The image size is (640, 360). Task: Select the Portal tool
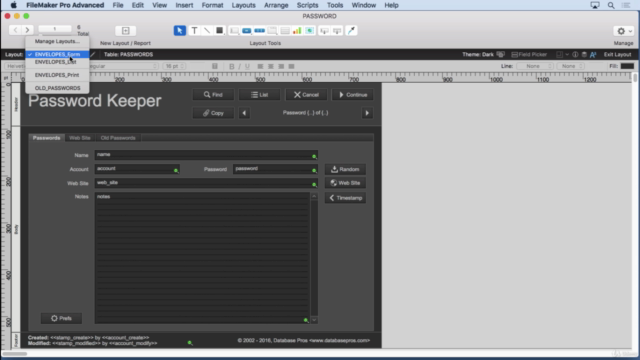click(285, 31)
